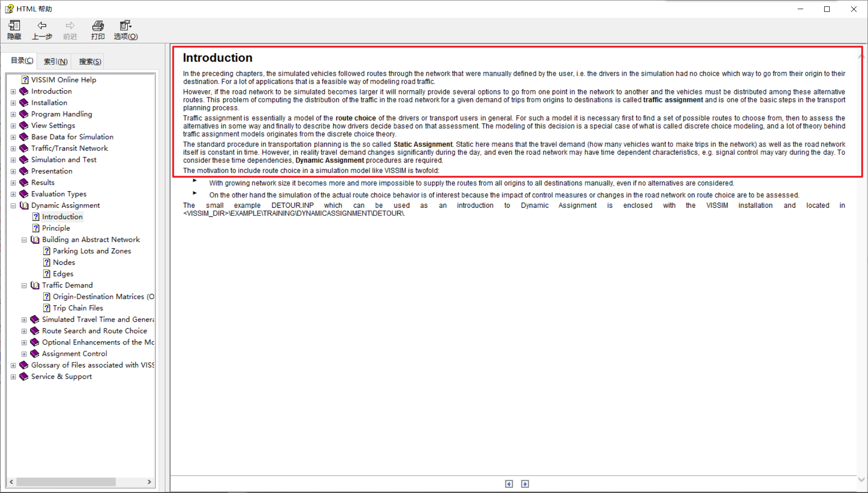The width and height of the screenshot is (868, 493).
Task: Click the next page arrow at bottom
Action: [x=525, y=484]
